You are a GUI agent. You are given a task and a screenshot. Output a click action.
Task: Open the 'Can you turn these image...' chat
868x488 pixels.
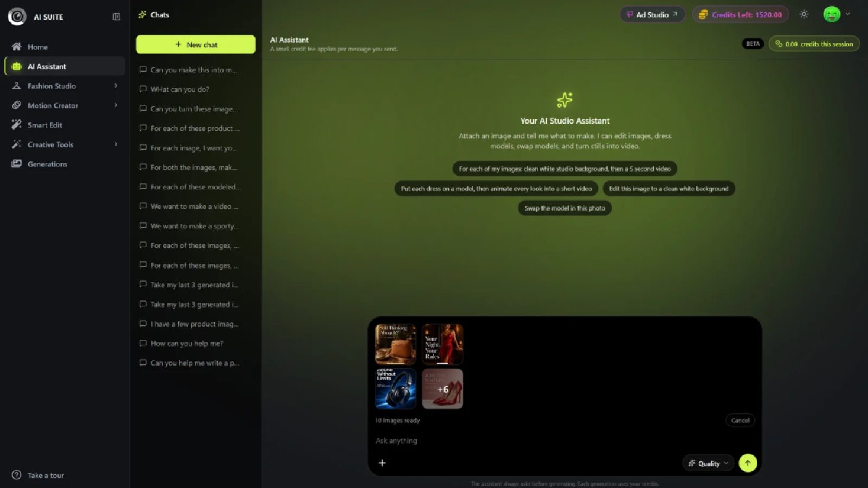[x=195, y=109]
